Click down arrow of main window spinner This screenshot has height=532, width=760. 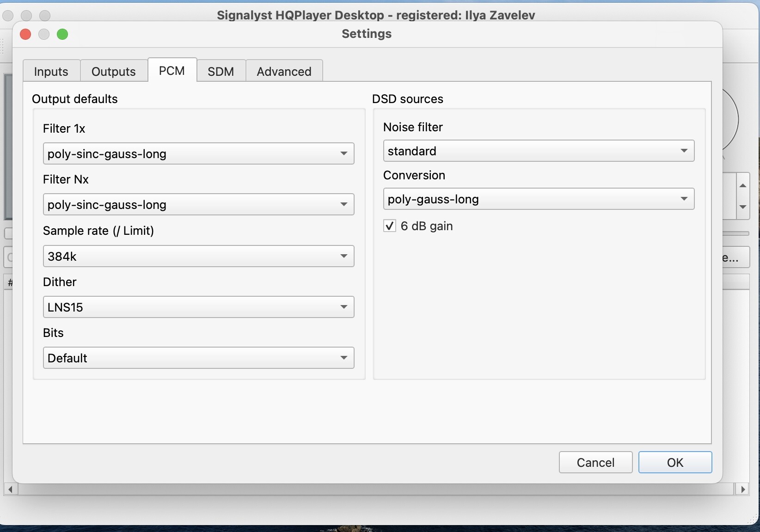click(x=743, y=207)
